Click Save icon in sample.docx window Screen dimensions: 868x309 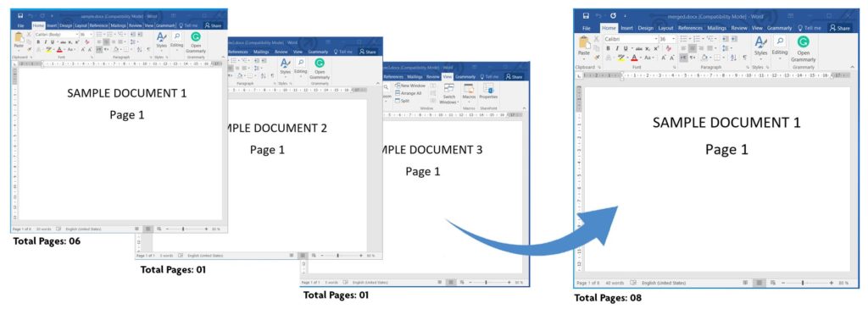[20, 16]
